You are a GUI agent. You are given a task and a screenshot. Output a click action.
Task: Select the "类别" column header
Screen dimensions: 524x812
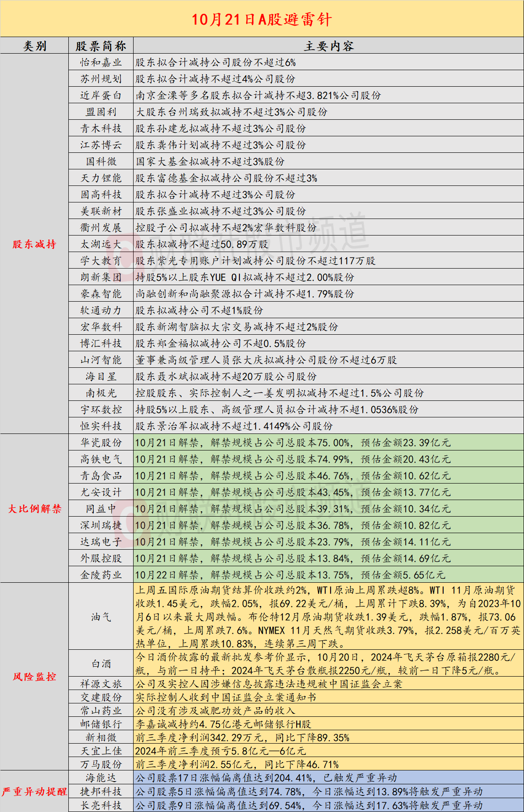35,46
